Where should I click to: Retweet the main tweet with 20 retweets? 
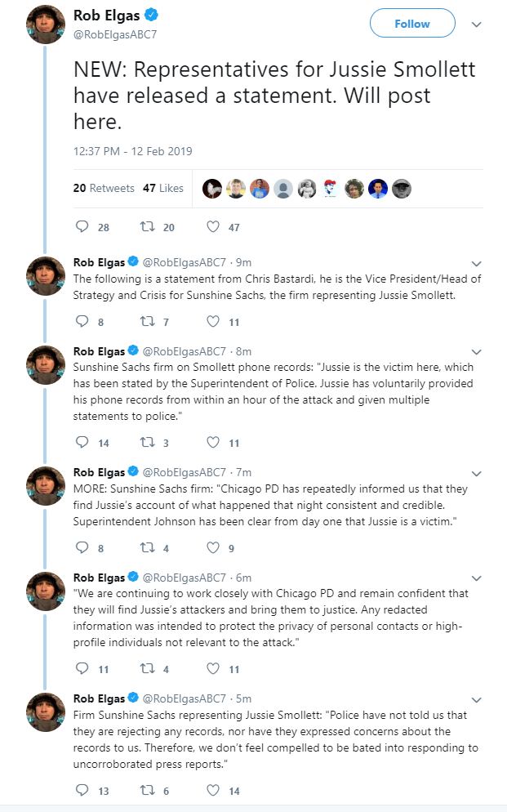tap(148, 226)
